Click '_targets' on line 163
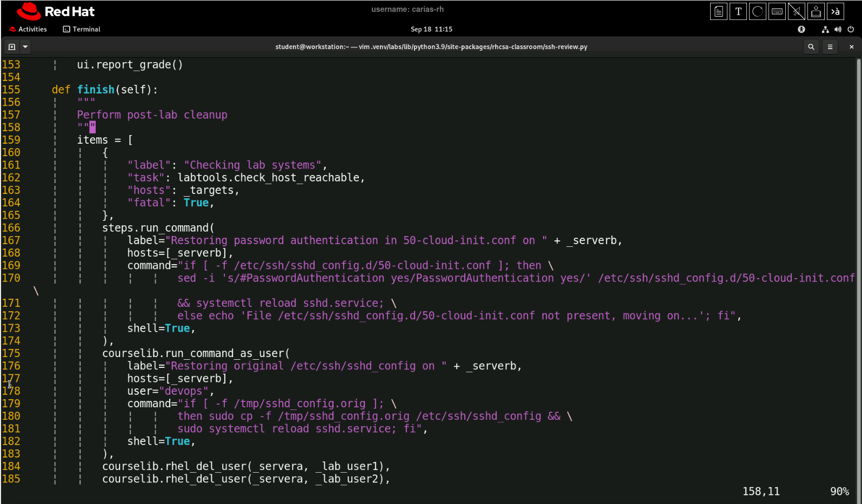Viewport: 862px width, 504px height. [209, 190]
